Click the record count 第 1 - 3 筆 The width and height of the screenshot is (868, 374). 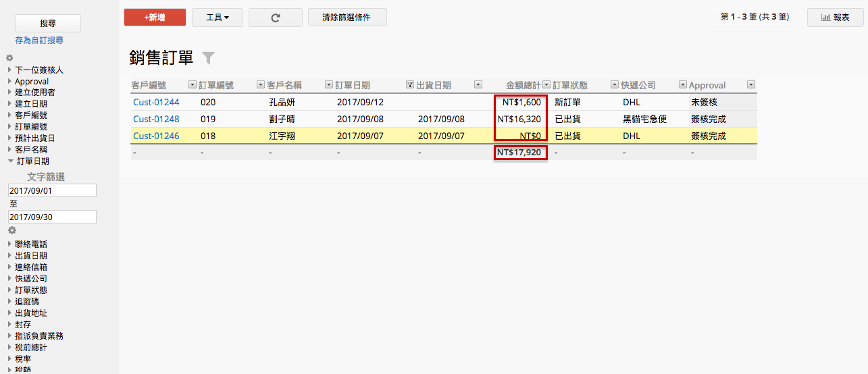(x=755, y=17)
